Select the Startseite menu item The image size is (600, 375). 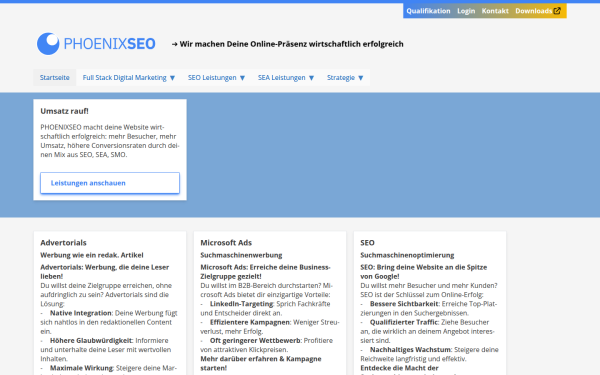55,78
